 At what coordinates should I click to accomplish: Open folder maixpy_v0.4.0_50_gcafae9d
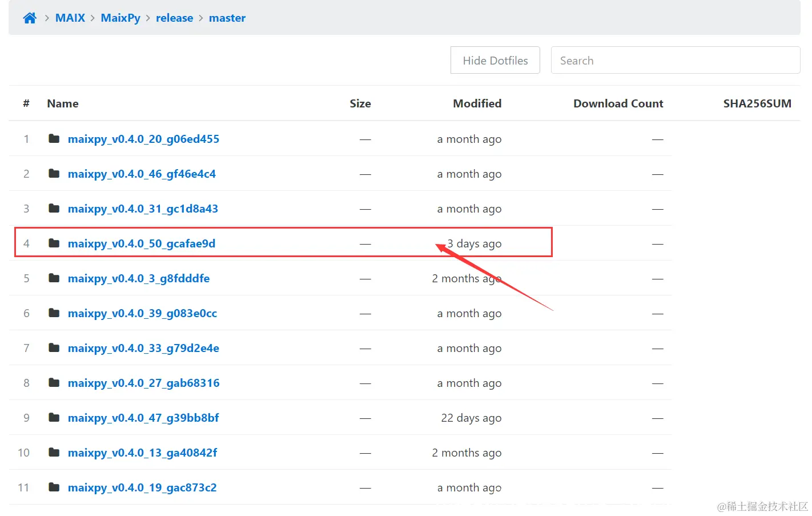(142, 244)
